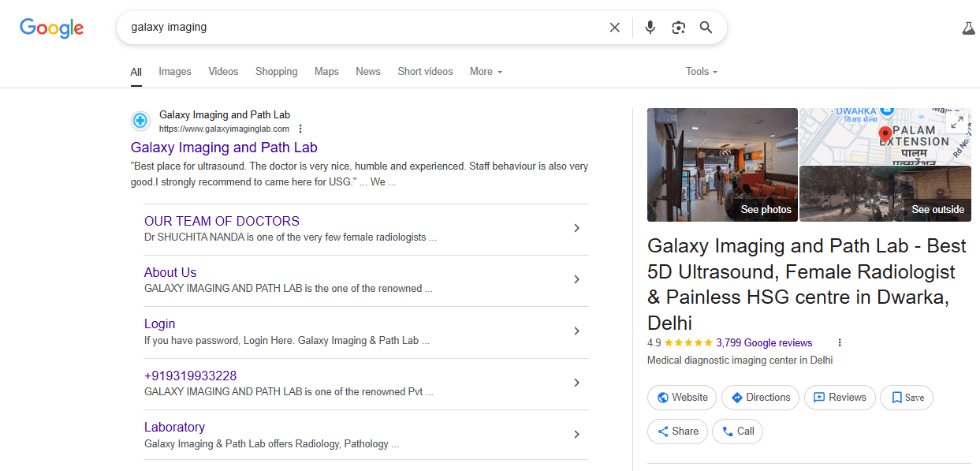Open three-dot menu next to Google reviews

[840, 342]
